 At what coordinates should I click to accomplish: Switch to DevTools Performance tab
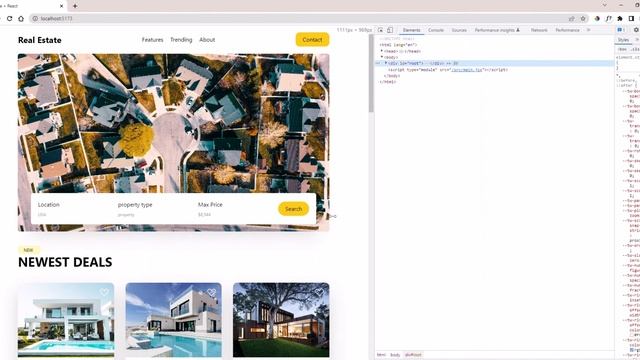coord(567,30)
